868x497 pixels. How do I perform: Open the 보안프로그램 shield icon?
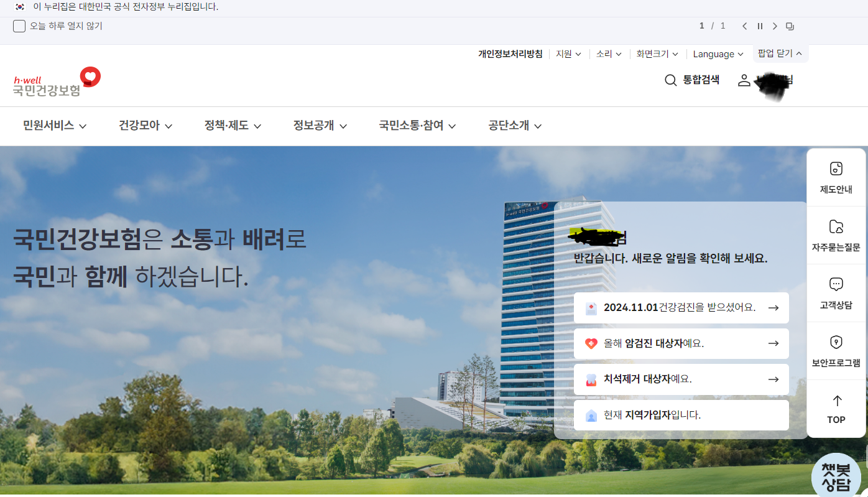836,342
